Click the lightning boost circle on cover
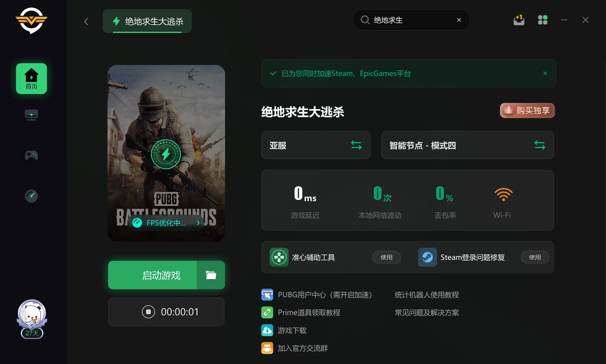The image size is (606, 364). point(166,154)
